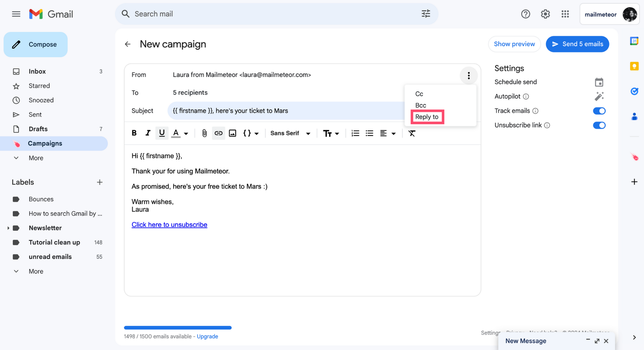644x350 pixels.
Task: Open the Snoozed folder
Action: [x=54, y=100]
